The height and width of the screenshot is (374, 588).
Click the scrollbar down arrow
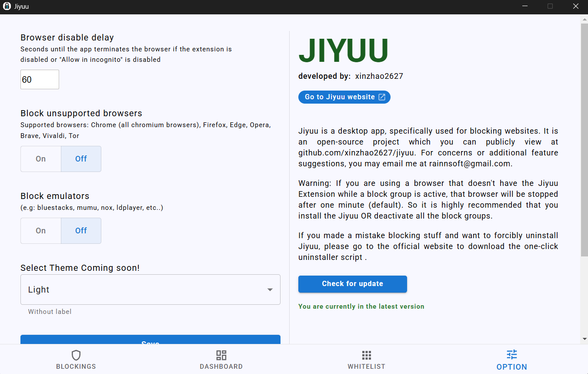click(584, 339)
